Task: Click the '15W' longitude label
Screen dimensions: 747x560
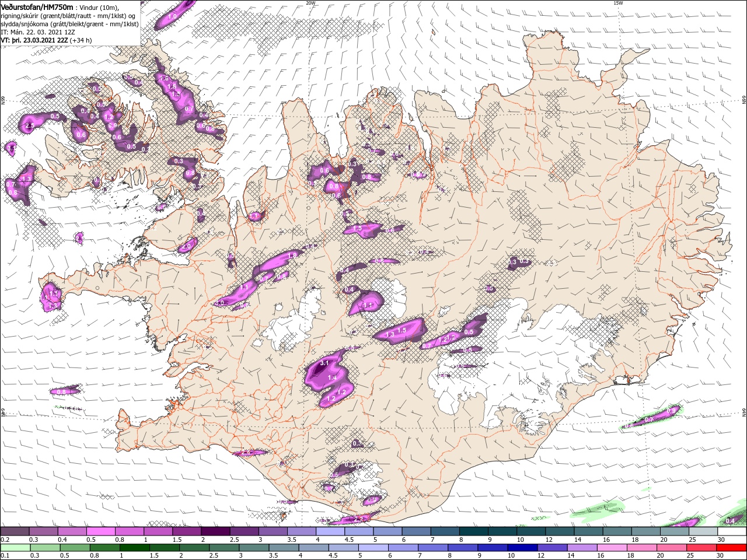Action: point(618,3)
